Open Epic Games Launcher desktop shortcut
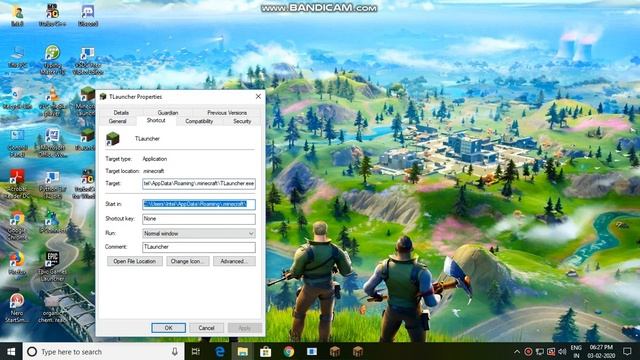The width and height of the screenshot is (640, 360). [52, 266]
